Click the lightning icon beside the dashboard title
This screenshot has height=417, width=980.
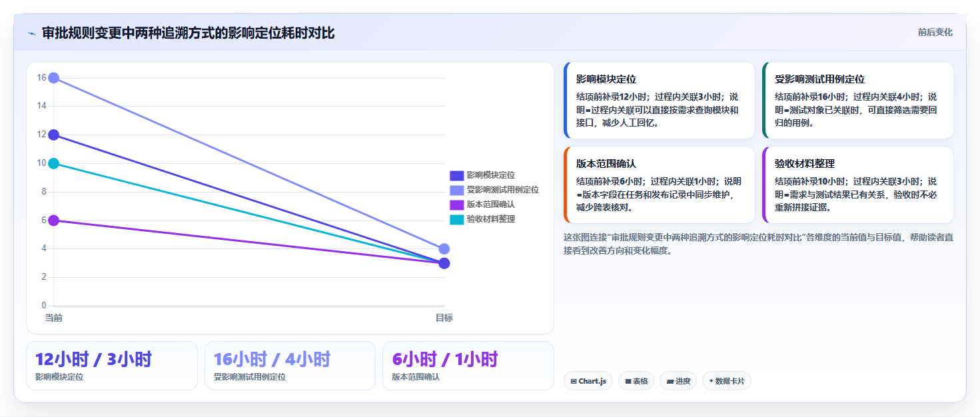coord(31,33)
